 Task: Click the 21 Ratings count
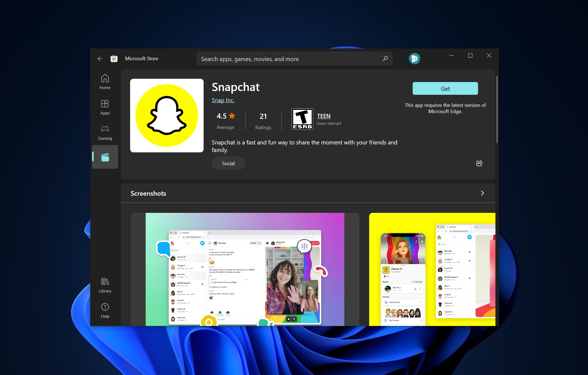click(263, 121)
